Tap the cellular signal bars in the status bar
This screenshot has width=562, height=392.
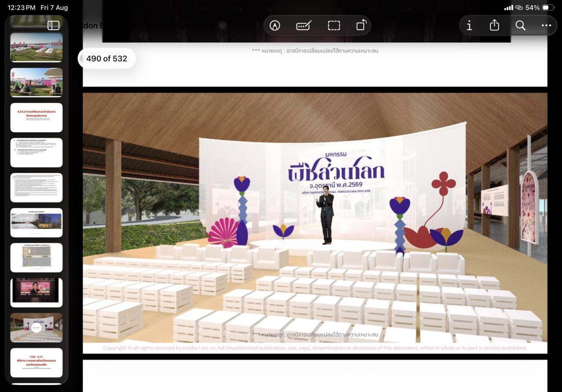point(508,7)
